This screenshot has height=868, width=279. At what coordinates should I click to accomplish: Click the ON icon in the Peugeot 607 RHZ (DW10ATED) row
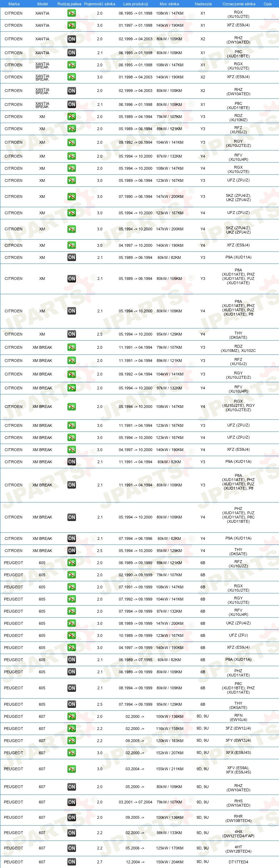(x=72, y=787)
